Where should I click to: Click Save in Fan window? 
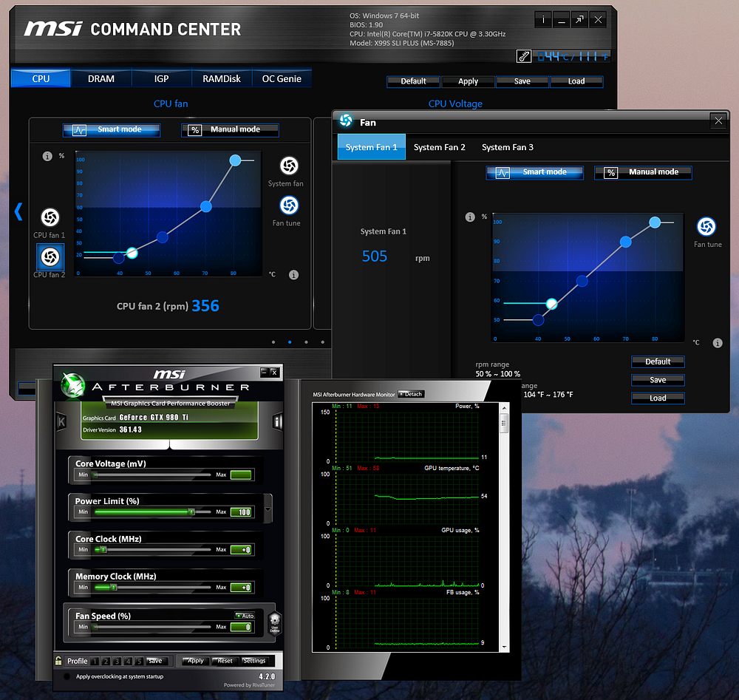click(658, 380)
